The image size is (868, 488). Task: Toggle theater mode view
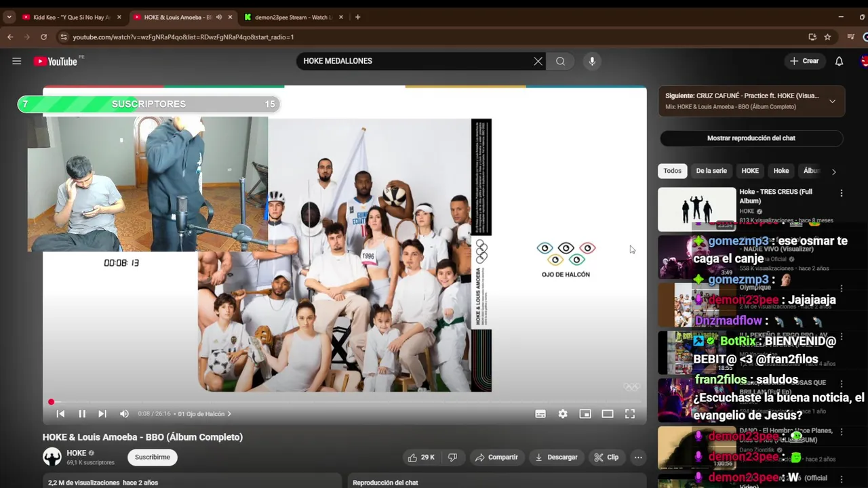608,413
